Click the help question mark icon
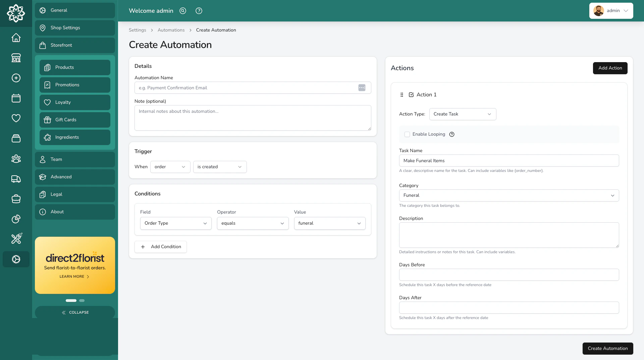The image size is (644, 360). [199, 11]
